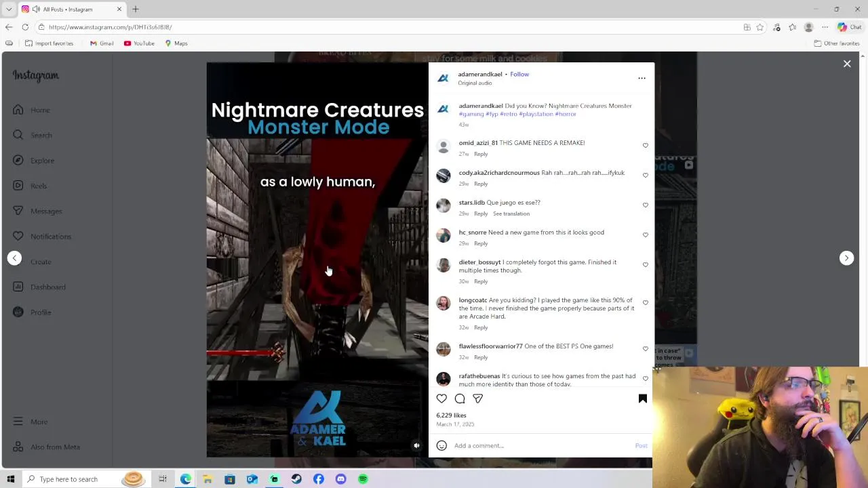
Task: Open dieter_bossuyt's avatar thumbnail
Action: pyautogui.click(x=443, y=265)
